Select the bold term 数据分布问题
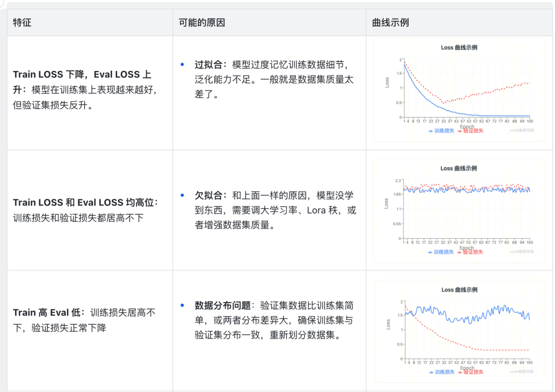This screenshot has width=555, height=392. (223, 305)
